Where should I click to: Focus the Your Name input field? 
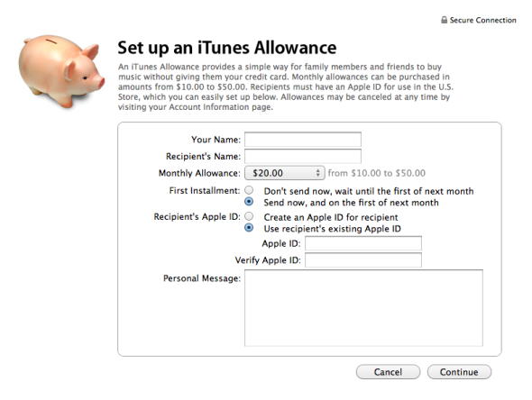point(303,140)
